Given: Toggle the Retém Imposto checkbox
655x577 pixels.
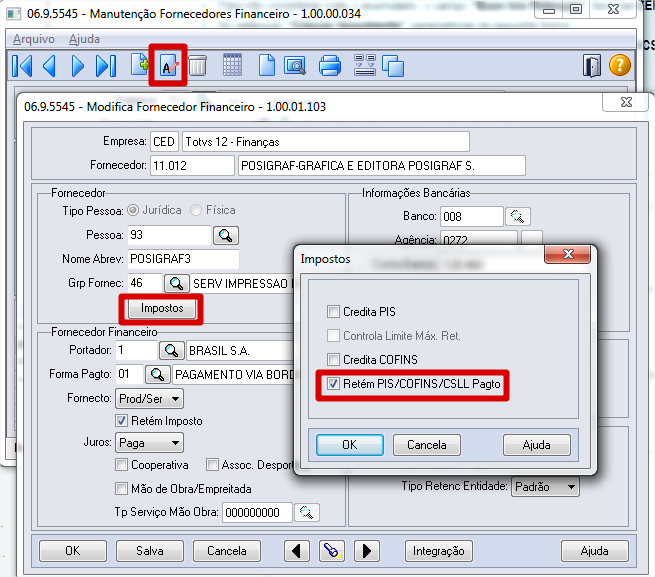Looking at the screenshot, I should (x=121, y=421).
